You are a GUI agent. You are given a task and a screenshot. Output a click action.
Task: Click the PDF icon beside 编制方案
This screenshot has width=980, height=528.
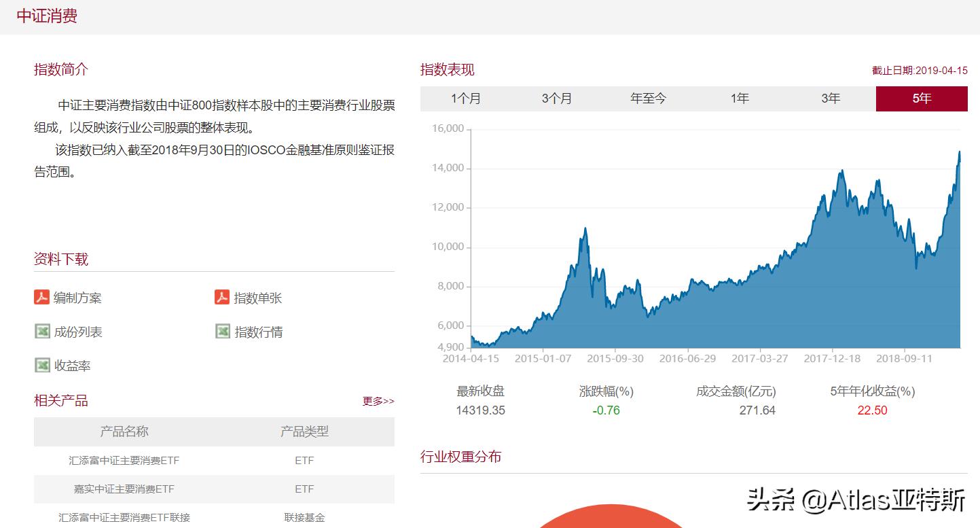point(41,297)
